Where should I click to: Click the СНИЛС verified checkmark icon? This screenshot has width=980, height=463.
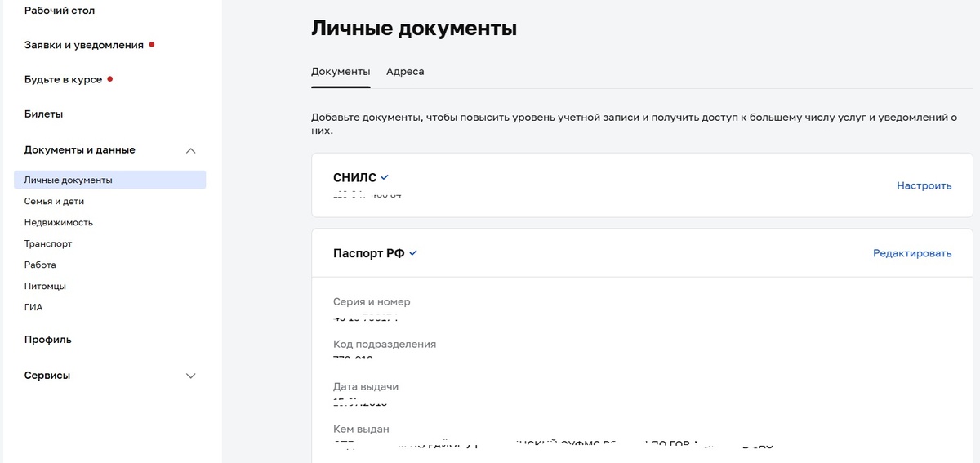[385, 177]
